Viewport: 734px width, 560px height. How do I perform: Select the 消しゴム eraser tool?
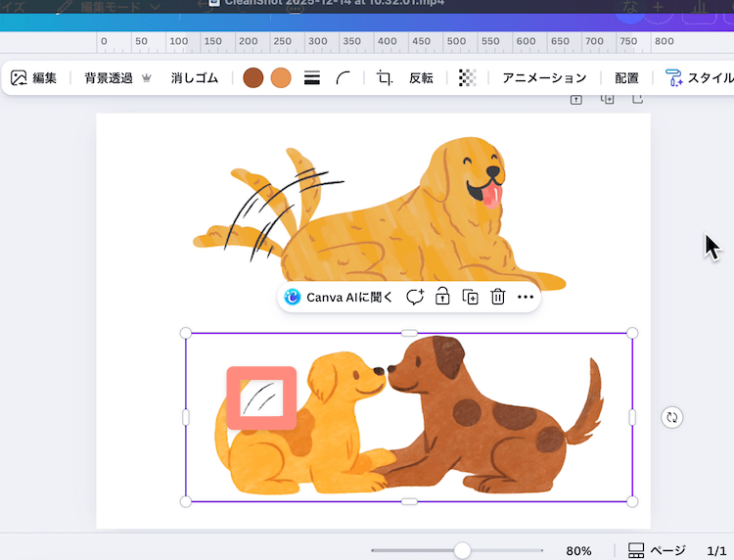tap(195, 77)
